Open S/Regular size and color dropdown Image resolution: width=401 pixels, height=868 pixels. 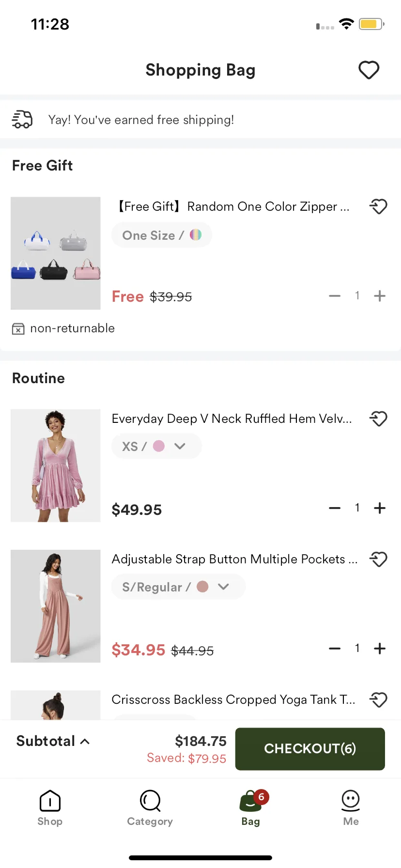178,587
